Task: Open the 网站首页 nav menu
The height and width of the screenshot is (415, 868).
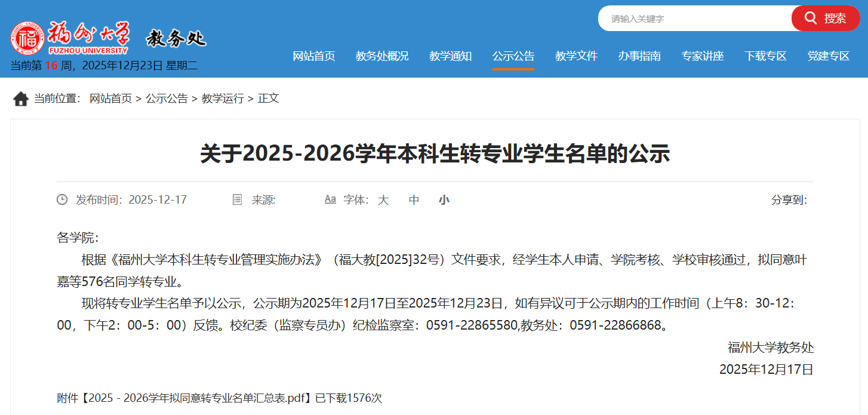Action: [x=314, y=56]
